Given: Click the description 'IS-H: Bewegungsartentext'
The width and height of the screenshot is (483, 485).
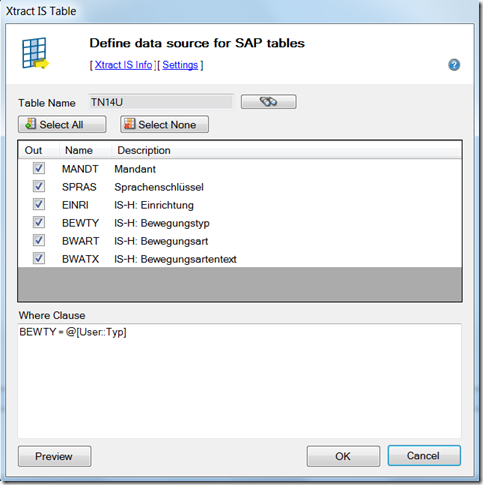Looking at the screenshot, I should pyautogui.click(x=175, y=259).
